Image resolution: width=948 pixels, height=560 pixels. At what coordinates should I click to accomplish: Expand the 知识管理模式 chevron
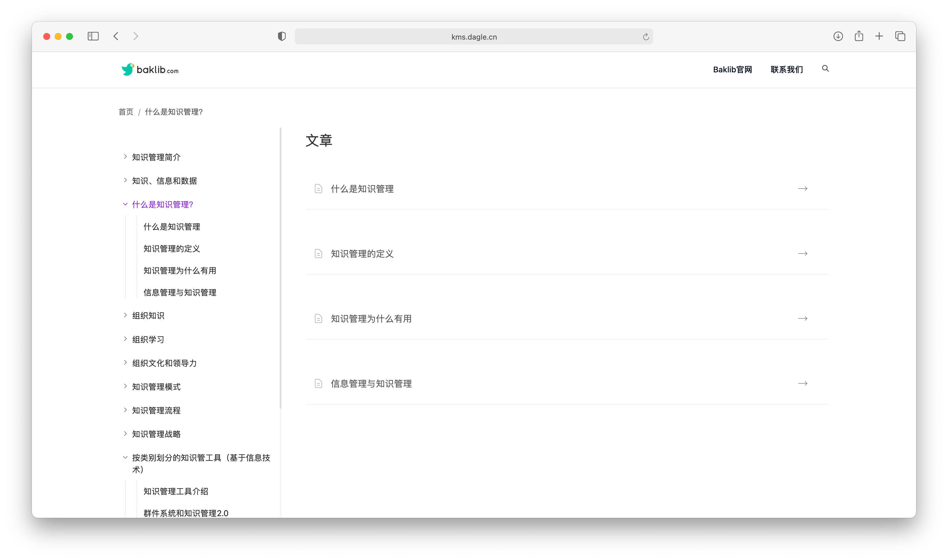point(125,386)
